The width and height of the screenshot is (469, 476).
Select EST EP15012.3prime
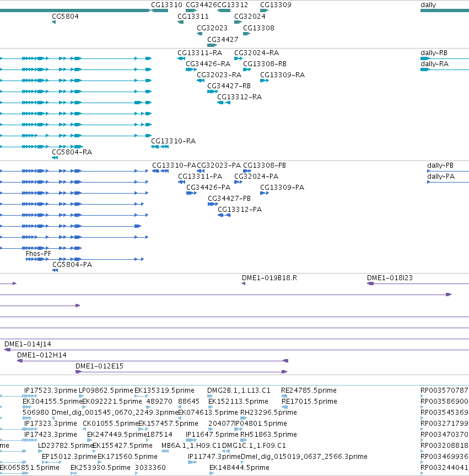click(69, 457)
